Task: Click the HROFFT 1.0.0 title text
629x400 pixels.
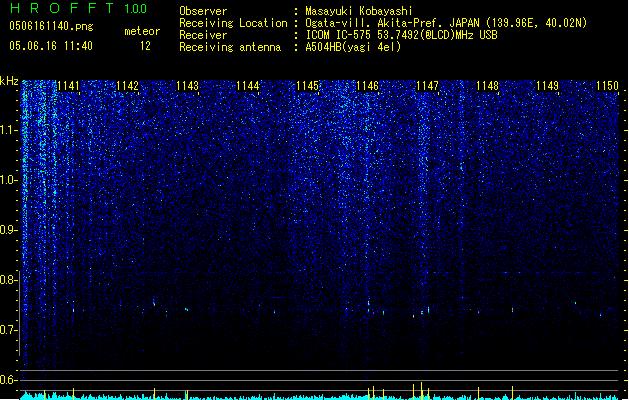Action: [78, 8]
